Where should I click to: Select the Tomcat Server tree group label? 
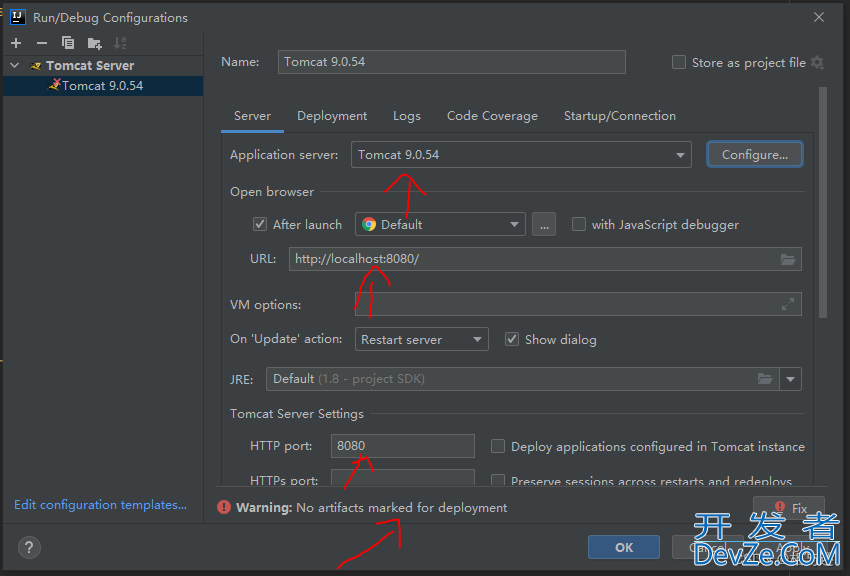click(x=90, y=66)
